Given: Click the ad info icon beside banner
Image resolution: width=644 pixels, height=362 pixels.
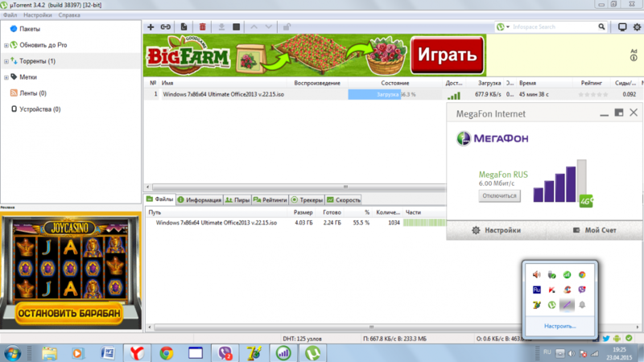Looking at the screenshot, I should 634,58.
